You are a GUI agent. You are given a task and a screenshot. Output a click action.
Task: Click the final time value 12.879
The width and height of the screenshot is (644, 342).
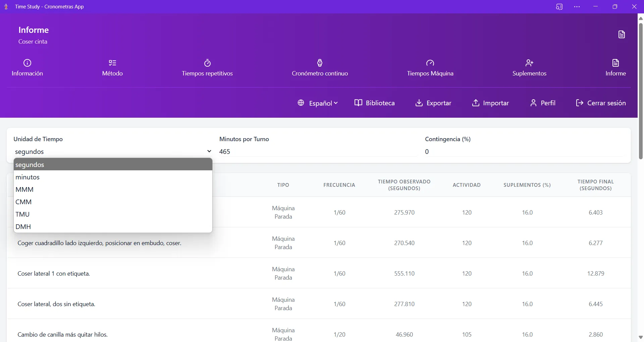596,274
